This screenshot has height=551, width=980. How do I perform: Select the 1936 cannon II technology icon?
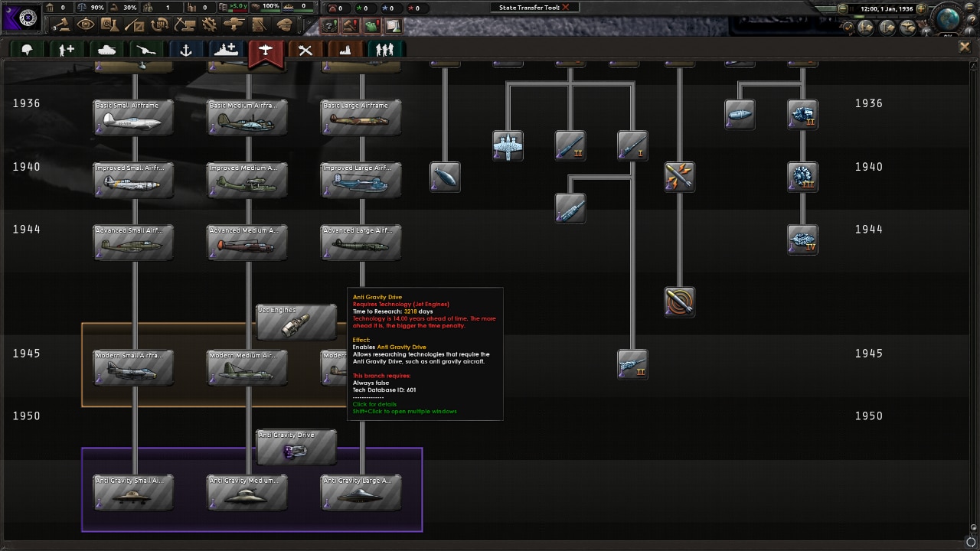pos(570,145)
